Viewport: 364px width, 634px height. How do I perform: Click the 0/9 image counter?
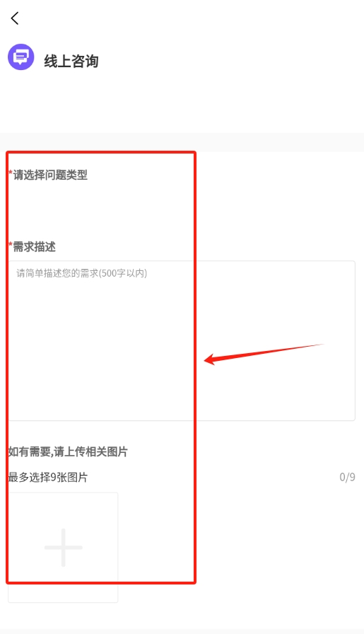(x=348, y=477)
